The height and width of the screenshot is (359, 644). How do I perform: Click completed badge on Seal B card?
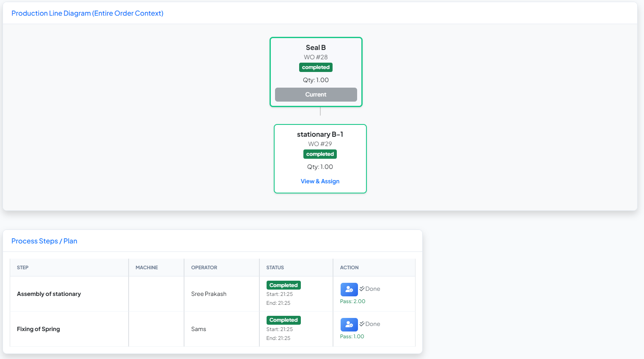coord(316,67)
